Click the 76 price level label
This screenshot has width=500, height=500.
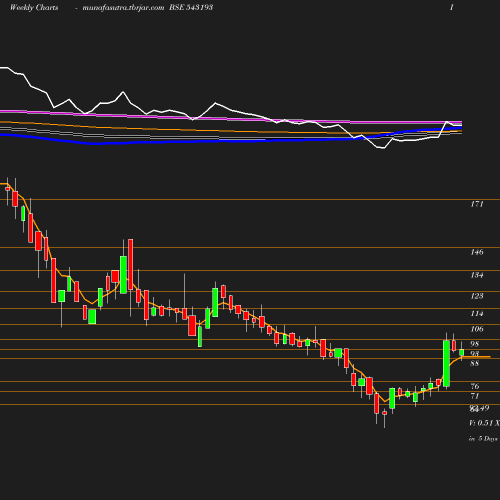(475, 386)
